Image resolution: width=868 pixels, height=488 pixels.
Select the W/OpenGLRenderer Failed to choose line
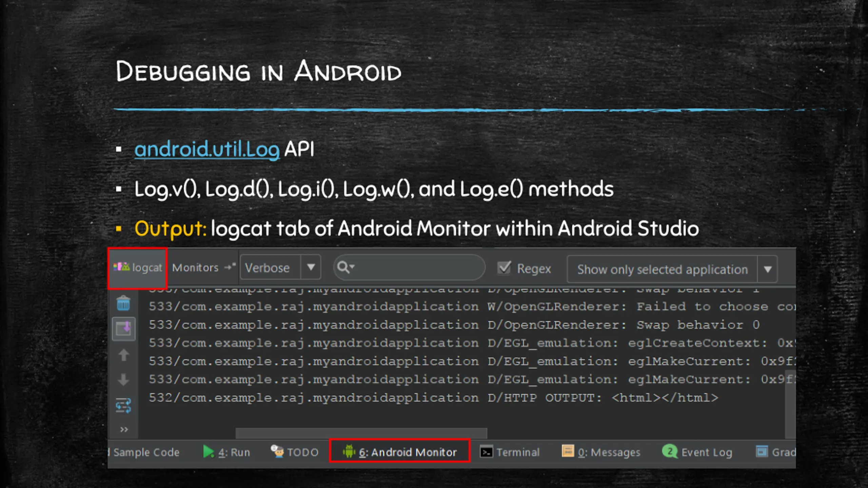point(472,307)
